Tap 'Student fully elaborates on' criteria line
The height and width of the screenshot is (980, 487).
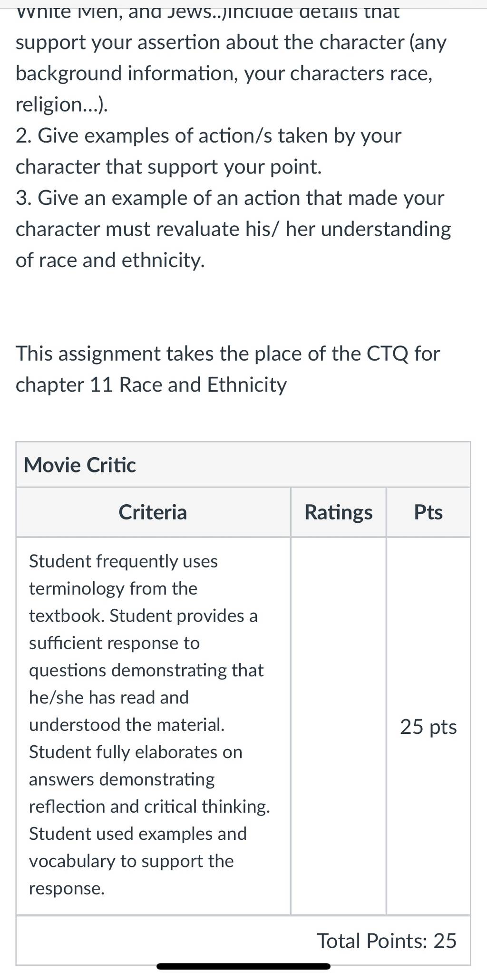pyautogui.click(x=136, y=752)
